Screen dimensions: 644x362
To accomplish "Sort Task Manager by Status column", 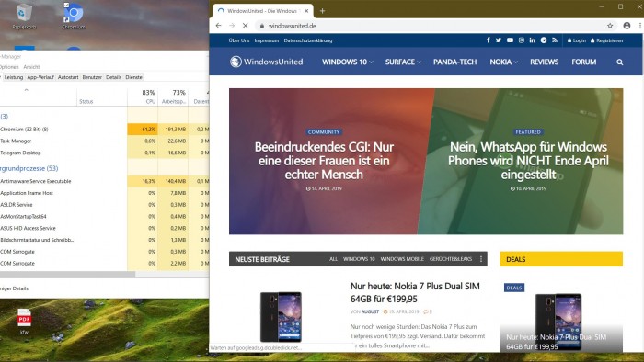I will [x=102, y=96].
